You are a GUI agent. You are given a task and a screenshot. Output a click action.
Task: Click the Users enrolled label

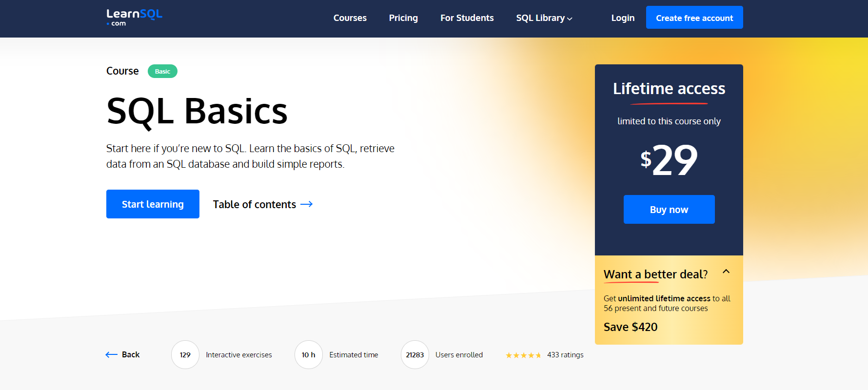point(459,355)
